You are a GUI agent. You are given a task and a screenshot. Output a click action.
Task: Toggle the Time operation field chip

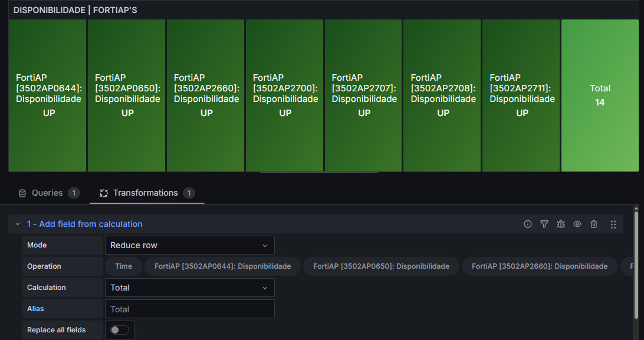[124, 266]
